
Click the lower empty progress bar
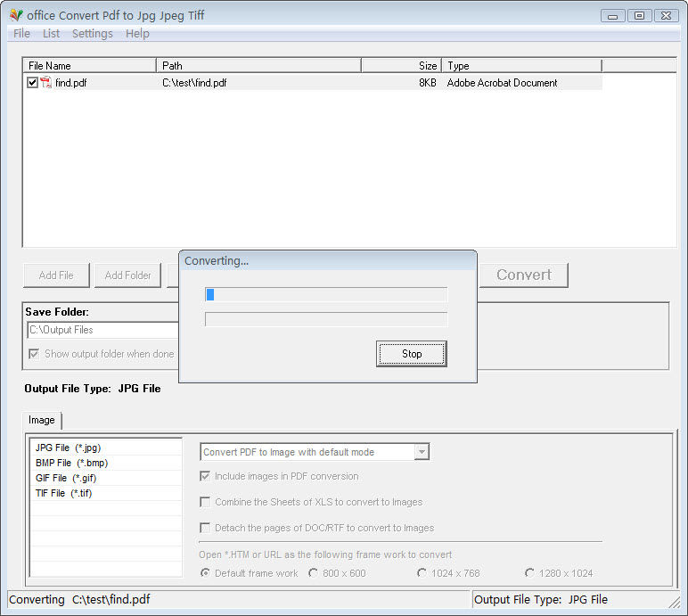coord(326,319)
